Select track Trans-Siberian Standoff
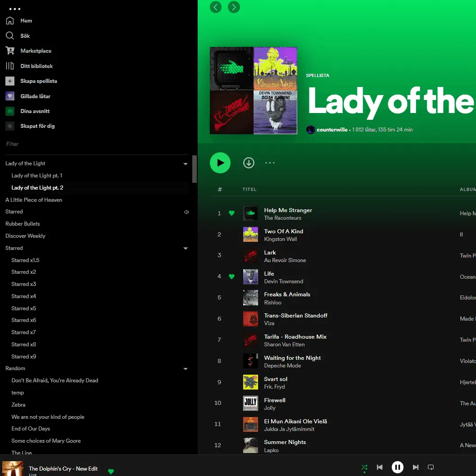 pos(296,316)
